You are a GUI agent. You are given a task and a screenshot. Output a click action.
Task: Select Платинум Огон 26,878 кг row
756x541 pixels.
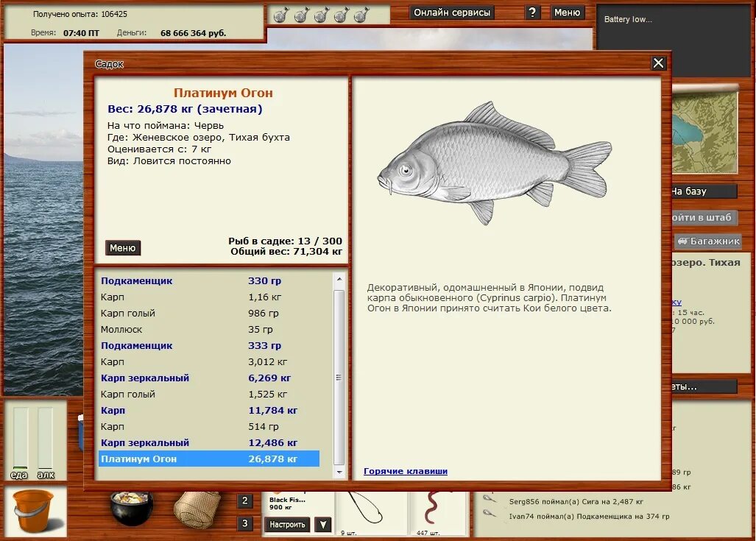point(209,459)
